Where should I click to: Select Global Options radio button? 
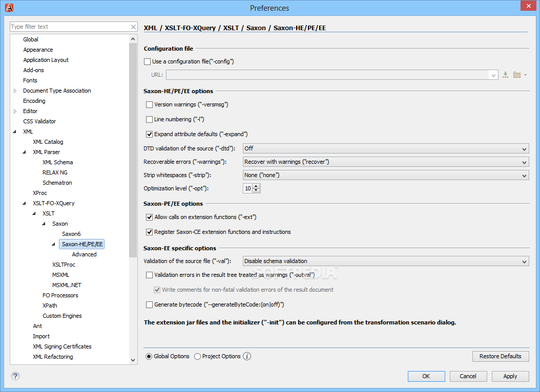tap(149, 356)
